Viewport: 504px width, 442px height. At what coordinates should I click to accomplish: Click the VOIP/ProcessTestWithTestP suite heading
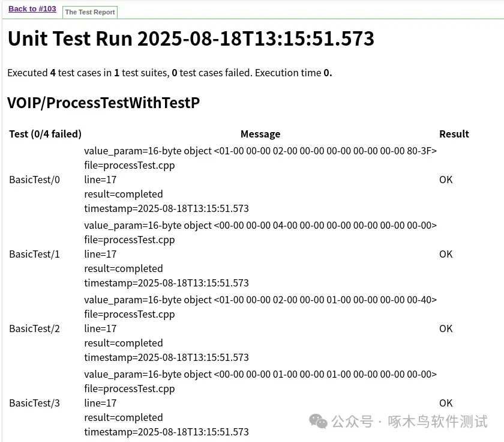click(x=103, y=103)
